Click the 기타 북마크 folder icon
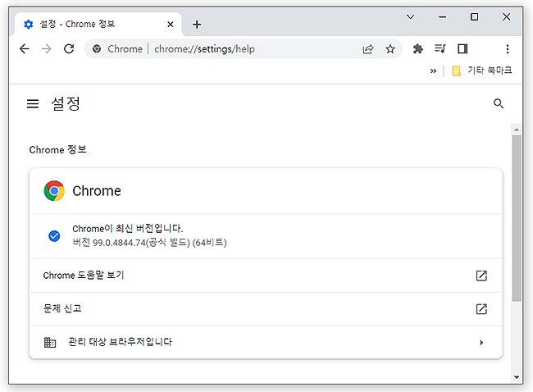 [x=456, y=71]
